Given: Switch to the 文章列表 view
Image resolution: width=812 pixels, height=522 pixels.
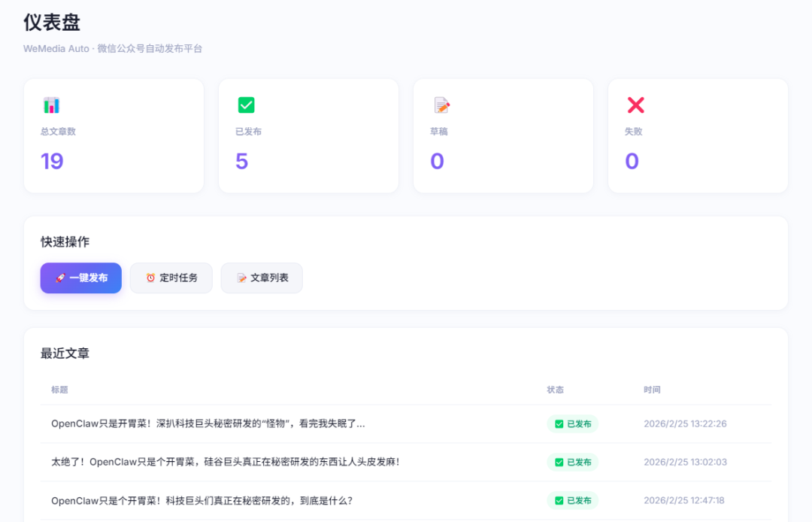Looking at the screenshot, I should click(262, 278).
